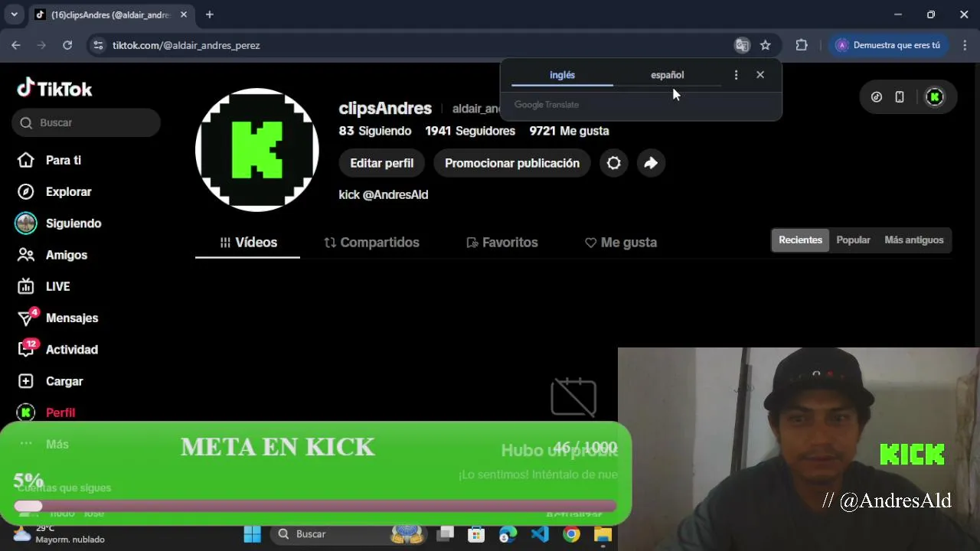
Task: Click Promocionar publicación button
Action: [x=512, y=163]
